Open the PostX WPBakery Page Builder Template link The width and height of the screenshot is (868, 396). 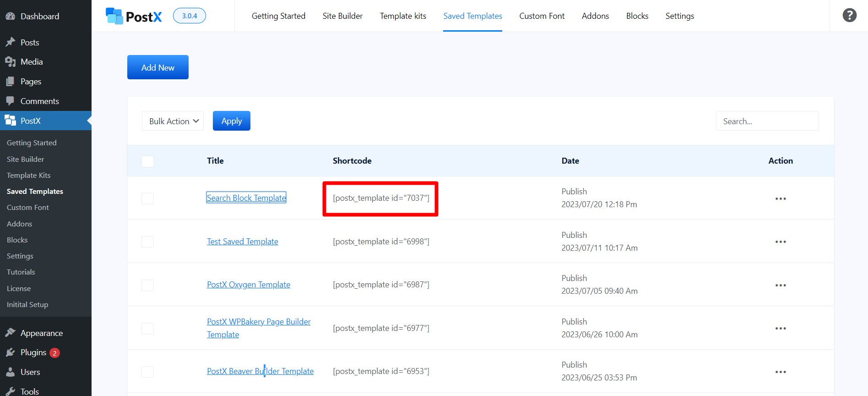pos(259,328)
